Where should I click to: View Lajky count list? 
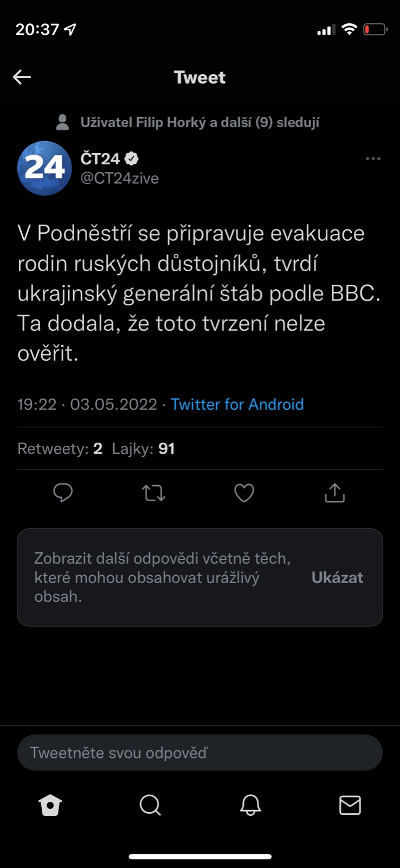coord(143,449)
